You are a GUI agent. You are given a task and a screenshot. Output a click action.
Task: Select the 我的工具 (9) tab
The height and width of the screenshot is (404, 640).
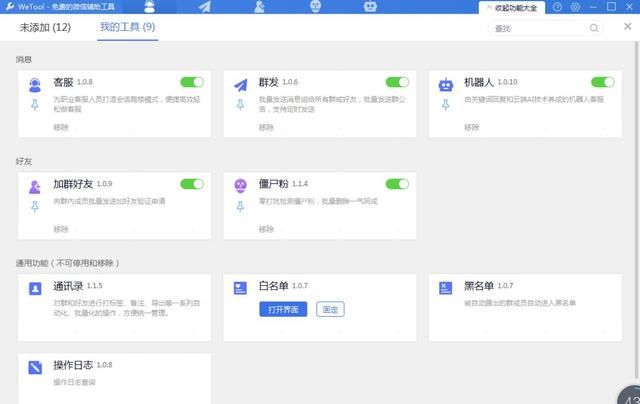click(x=127, y=27)
